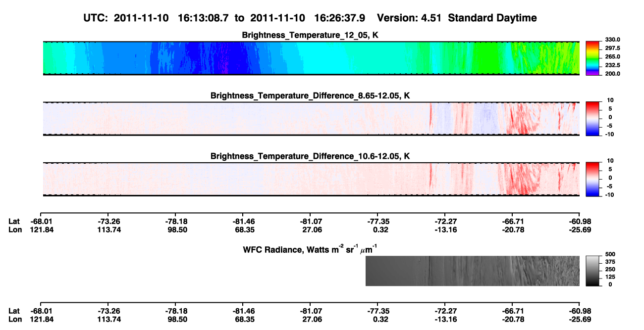
Task: Click the UTC time range title text
Action: [310, 18]
